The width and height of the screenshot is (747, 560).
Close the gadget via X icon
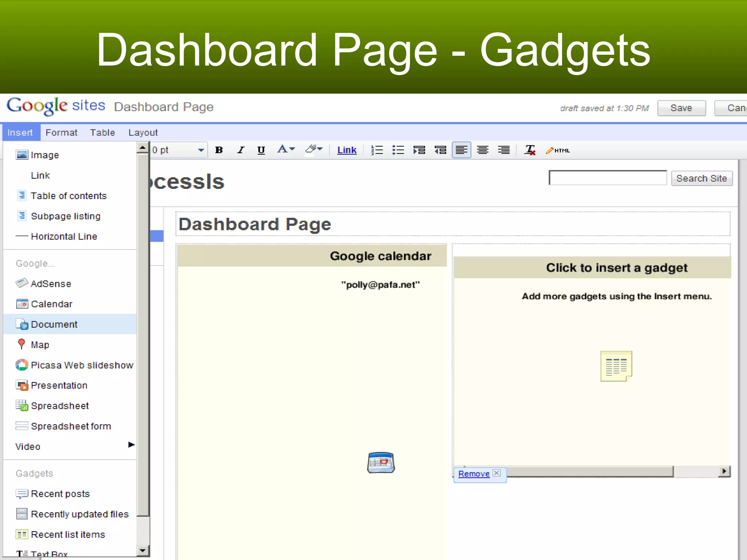[x=496, y=473]
